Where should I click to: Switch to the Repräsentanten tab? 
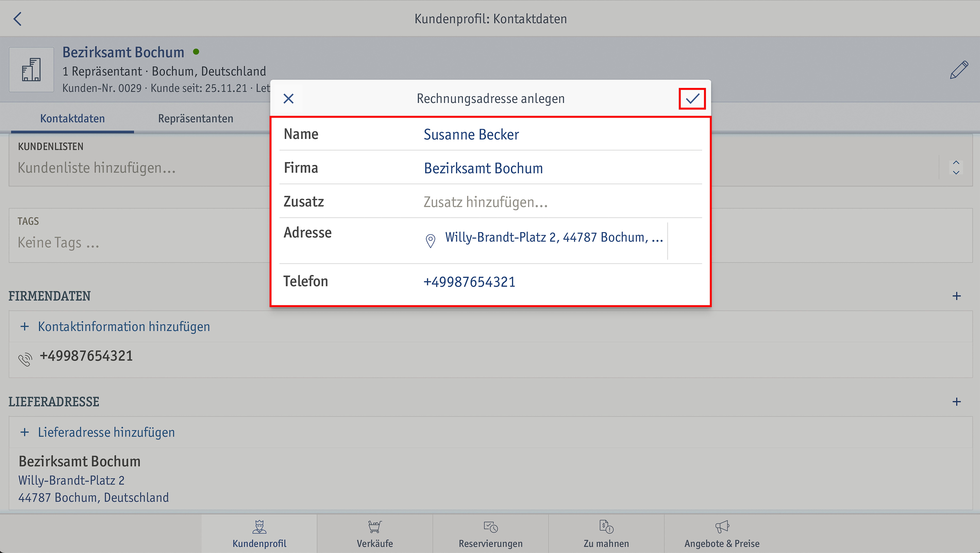tap(196, 119)
